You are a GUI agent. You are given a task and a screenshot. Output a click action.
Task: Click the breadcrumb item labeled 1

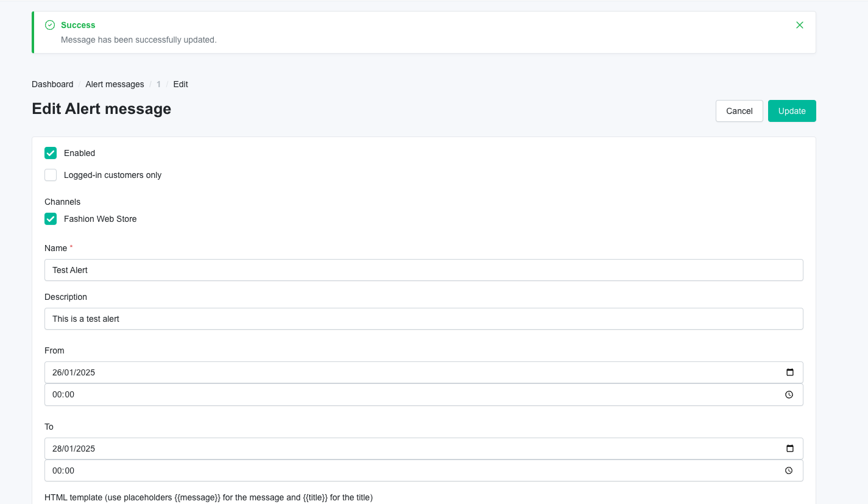(158, 84)
